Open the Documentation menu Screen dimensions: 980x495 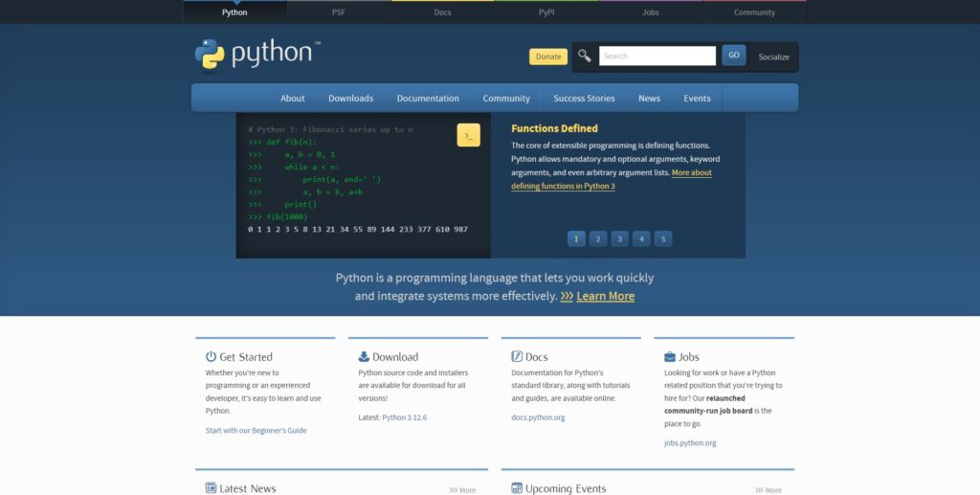click(x=428, y=98)
